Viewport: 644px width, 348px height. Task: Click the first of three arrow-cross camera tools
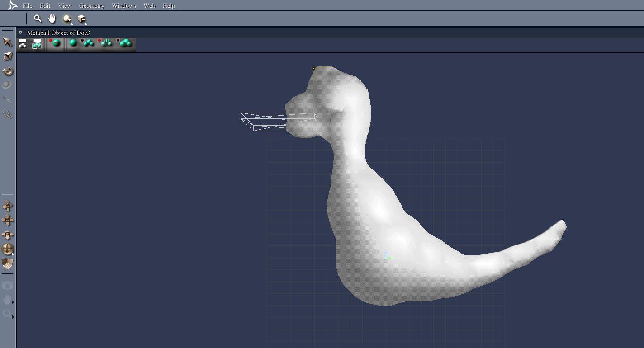click(x=8, y=206)
